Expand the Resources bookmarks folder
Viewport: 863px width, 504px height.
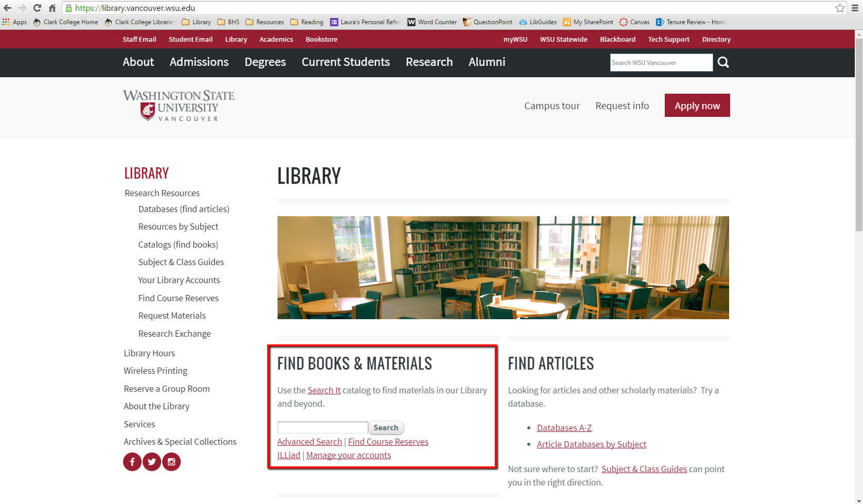click(264, 22)
